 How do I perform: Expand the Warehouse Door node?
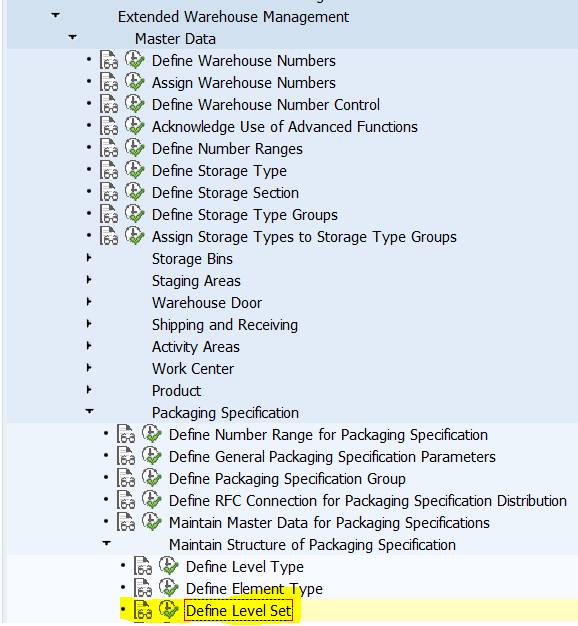[x=89, y=302]
